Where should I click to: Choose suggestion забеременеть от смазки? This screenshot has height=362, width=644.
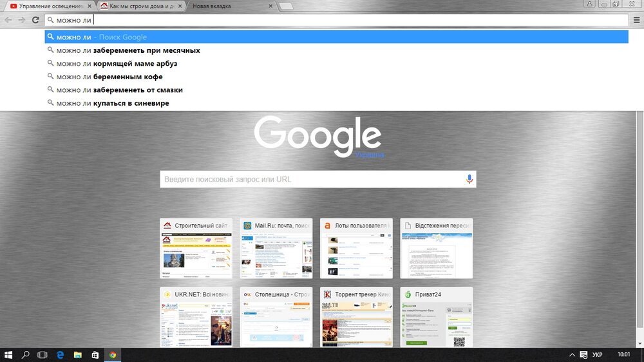tap(336, 90)
